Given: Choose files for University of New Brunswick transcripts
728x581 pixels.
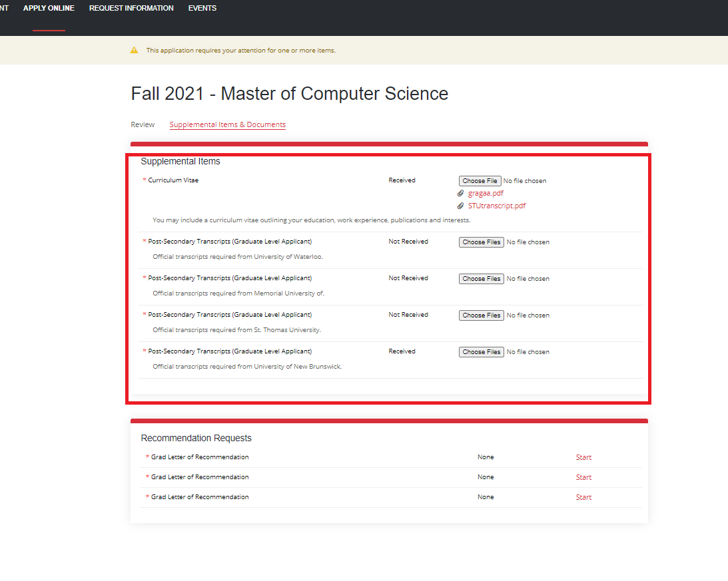Looking at the screenshot, I should coord(481,352).
